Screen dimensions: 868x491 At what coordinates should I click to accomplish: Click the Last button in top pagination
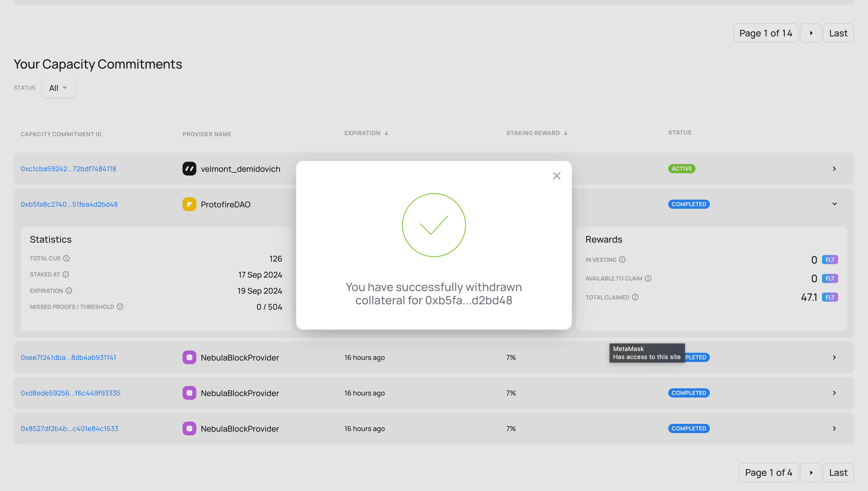tap(838, 33)
